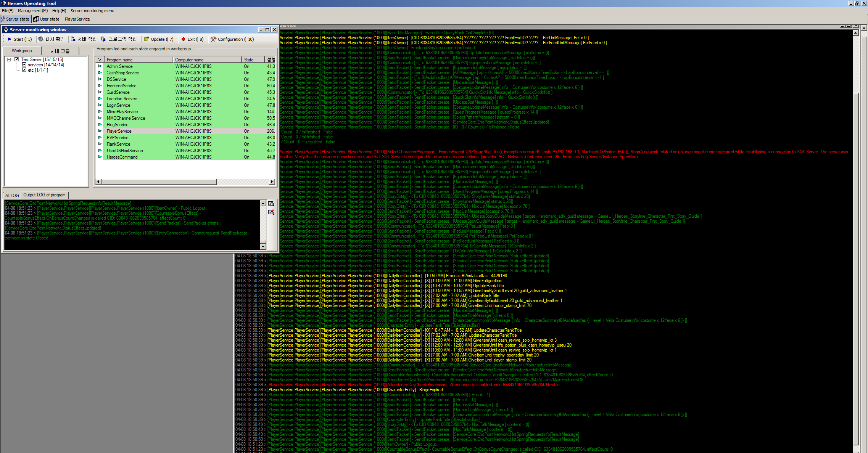Switch to the Workgroup tab
The height and width of the screenshot is (453, 868).
coord(22,51)
